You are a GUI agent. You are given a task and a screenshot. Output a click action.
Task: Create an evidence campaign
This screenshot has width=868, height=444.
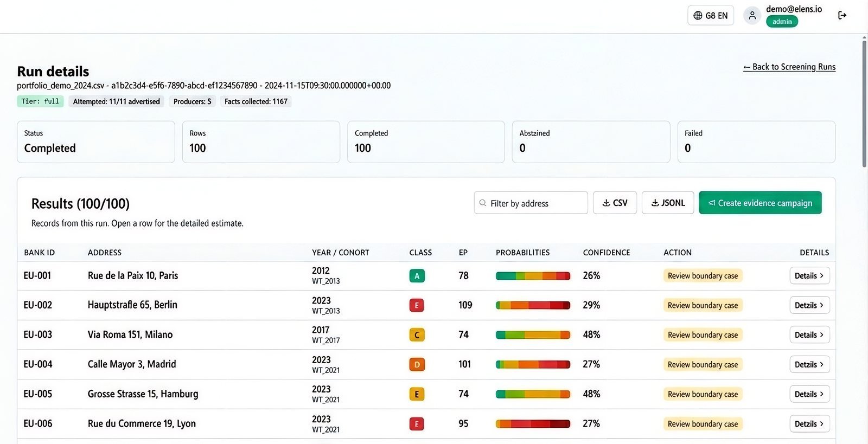pos(760,203)
